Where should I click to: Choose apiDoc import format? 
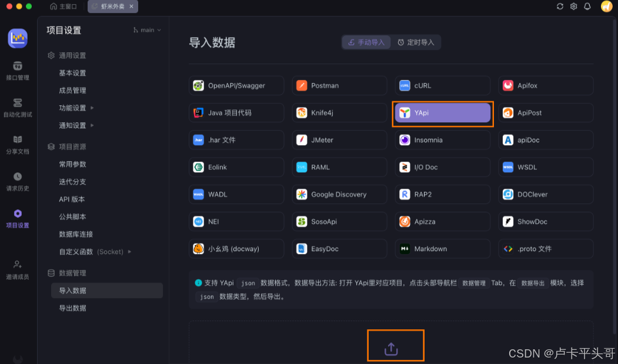point(546,140)
